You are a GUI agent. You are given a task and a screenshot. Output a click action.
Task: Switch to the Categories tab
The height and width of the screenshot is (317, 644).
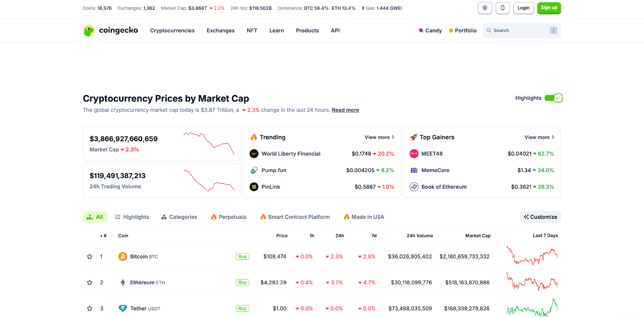pyautogui.click(x=179, y=217)
